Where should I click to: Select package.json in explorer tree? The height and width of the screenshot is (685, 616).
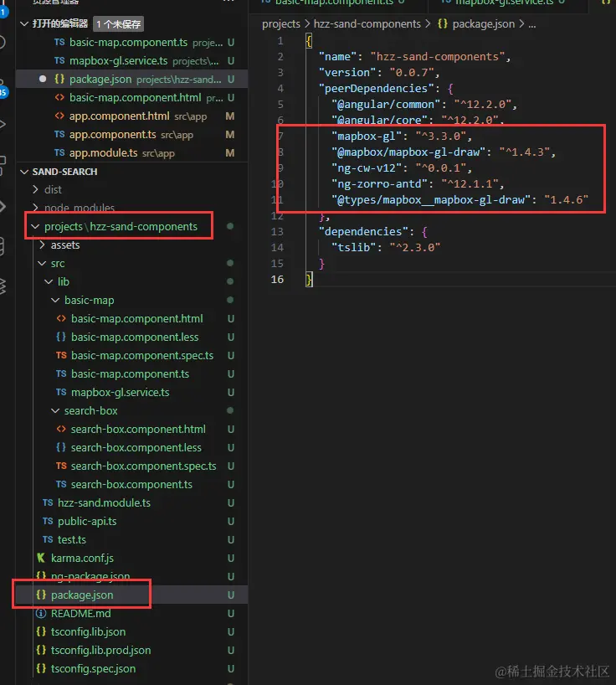pyautogui.click(x=131, y=595)
